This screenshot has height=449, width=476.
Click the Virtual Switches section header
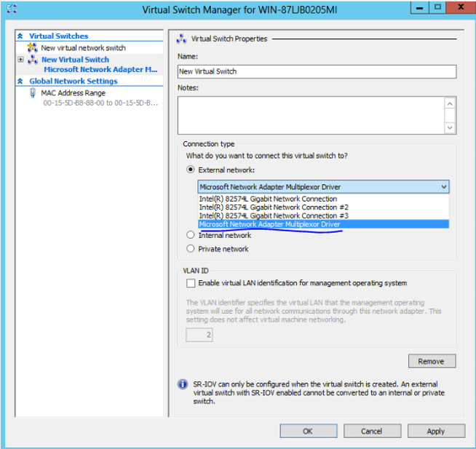(x=58, y=36)
